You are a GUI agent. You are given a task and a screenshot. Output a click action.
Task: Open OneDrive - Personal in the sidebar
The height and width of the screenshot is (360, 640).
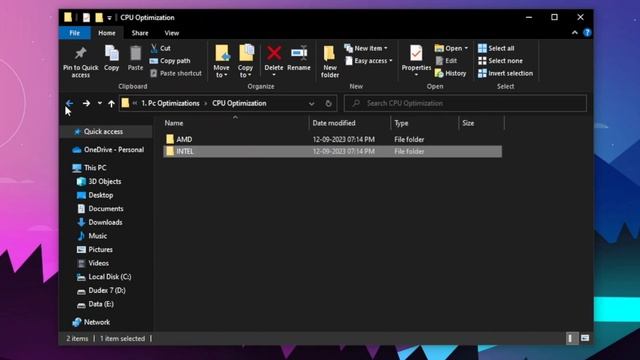click(x=113, y=150)
